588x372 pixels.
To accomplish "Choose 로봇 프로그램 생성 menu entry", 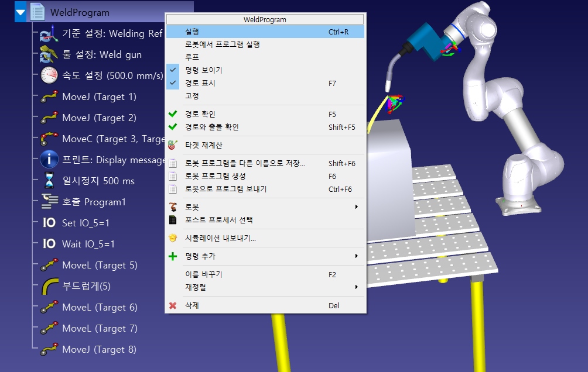I will (265, 176).
